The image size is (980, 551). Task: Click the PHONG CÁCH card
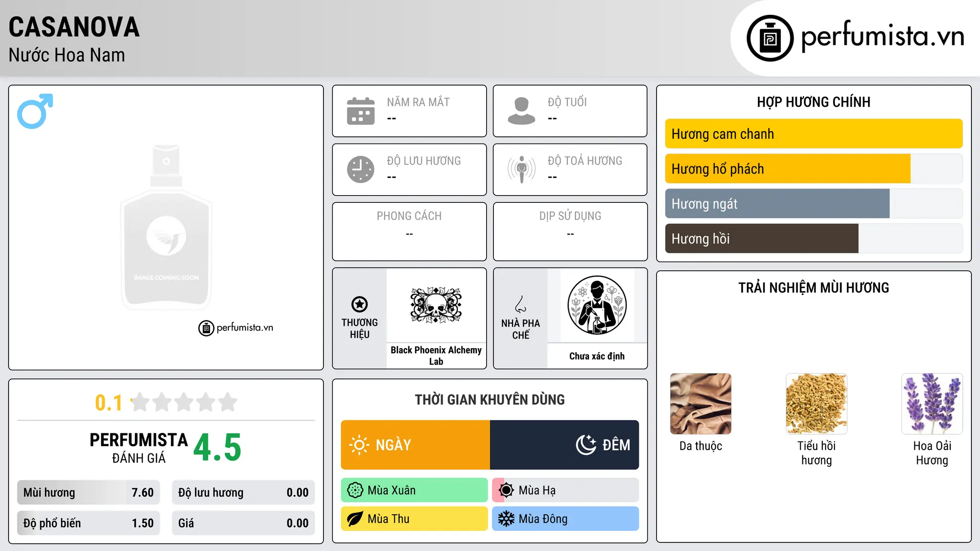pos(410,231)
